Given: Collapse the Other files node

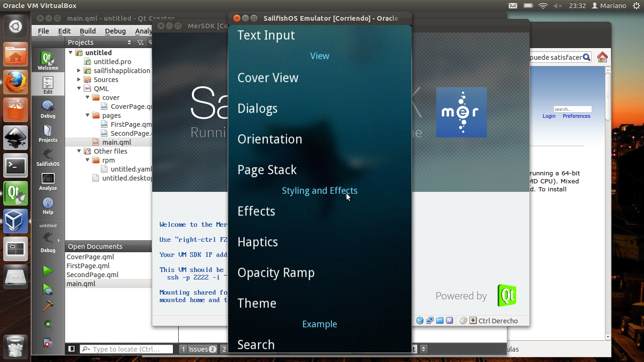Looking at the screenshot, I should [79, 151].
